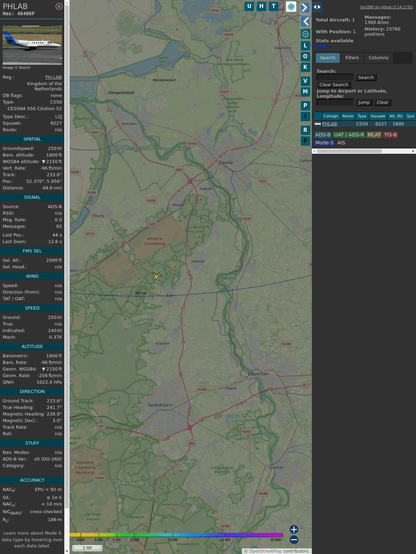Select the aircraft marker on the map
Screen dimensions: 416x554
[156, 277]
